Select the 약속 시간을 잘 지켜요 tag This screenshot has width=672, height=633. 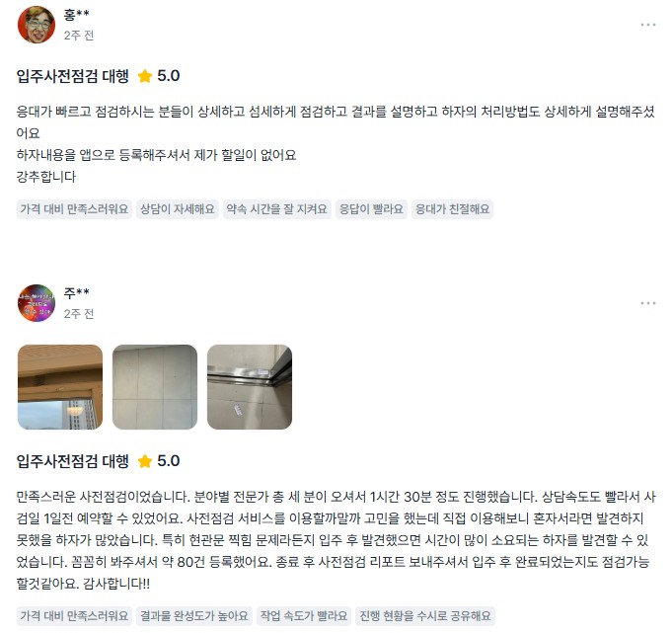tap(277, 209)
